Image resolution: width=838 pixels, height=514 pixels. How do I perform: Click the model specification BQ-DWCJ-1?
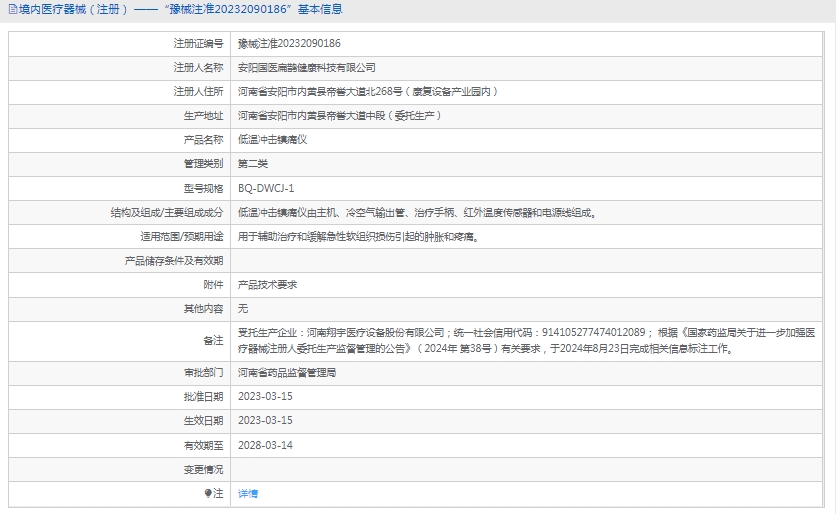266,188
